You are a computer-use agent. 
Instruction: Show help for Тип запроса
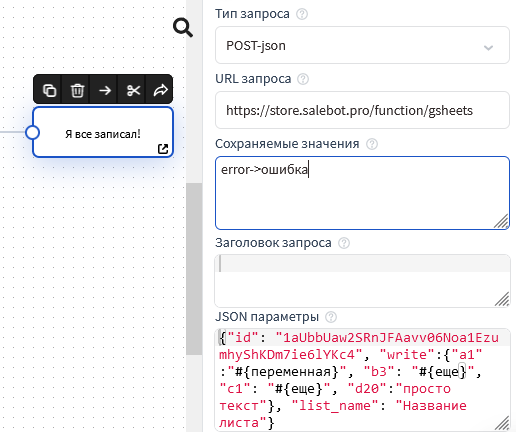[302, 14]
